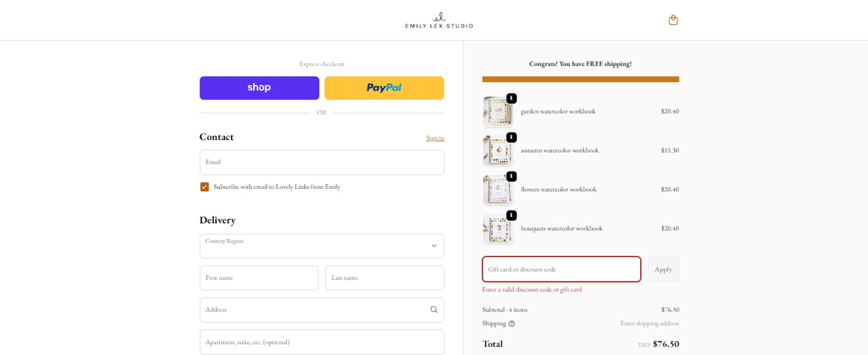This screenshot has width=868, height=355.
Task: Focus the Gift card or discount code field
Action: [x=561, y=269]
